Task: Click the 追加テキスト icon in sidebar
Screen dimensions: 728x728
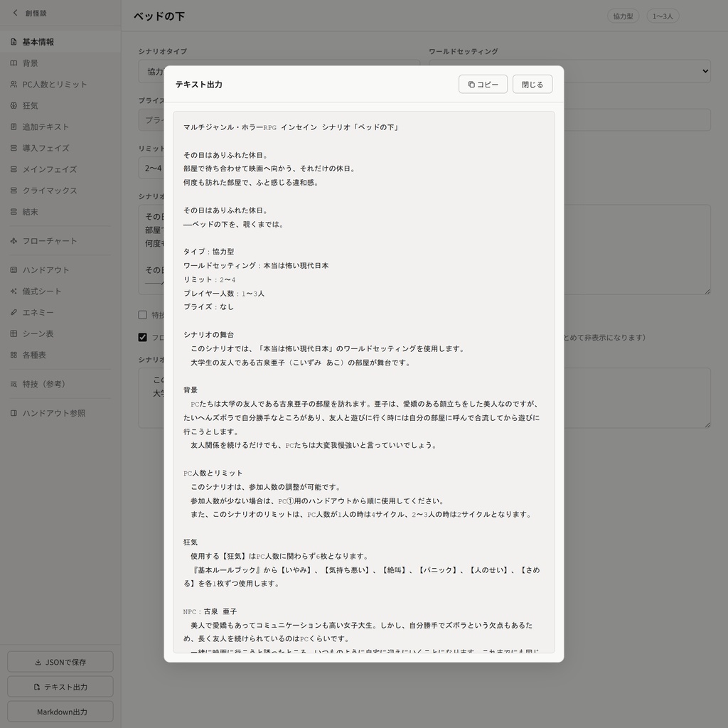Action: 14,127
